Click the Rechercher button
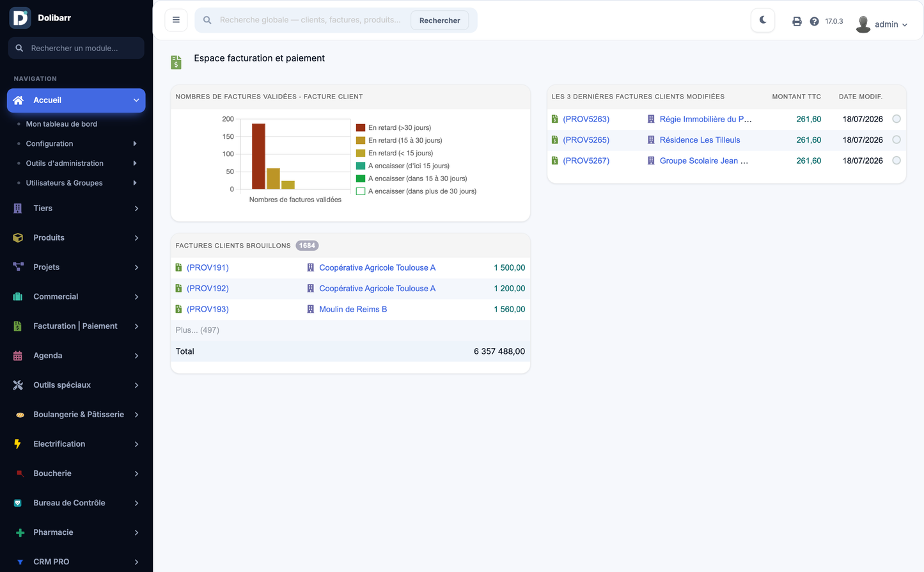Viewport: 924px width, 572px height. [439, 20]
